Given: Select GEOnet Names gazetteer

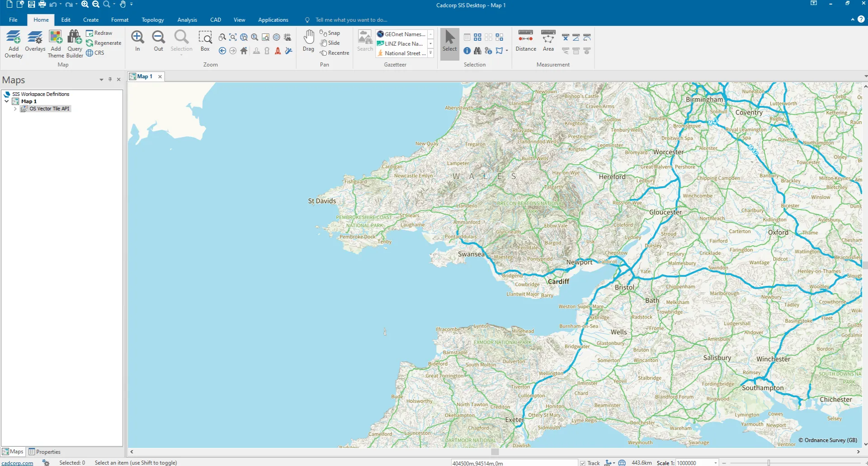Looking at the screenshot, I should (x=401, y=34).
